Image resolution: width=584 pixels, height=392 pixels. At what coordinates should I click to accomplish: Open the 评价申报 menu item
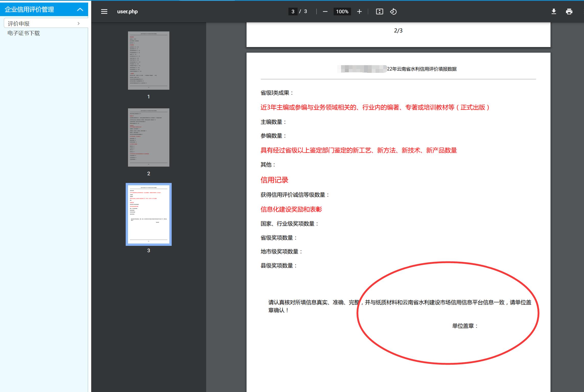point(19,24)
